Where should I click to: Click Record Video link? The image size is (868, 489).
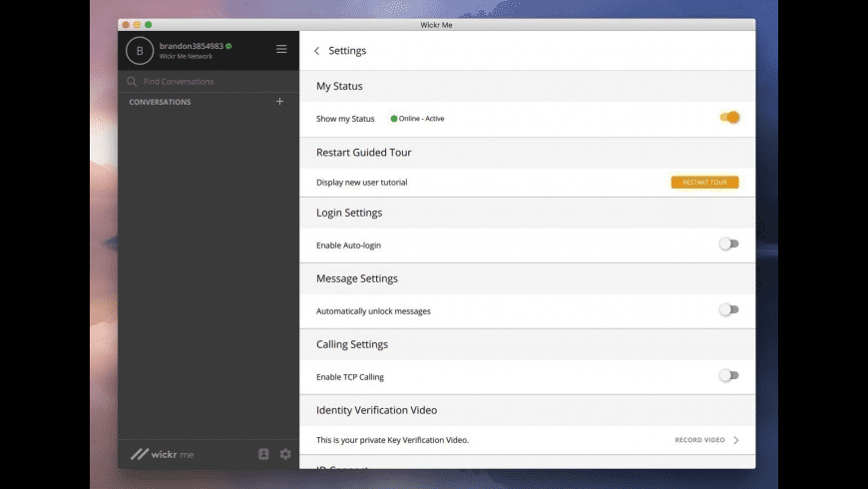(699, 440)
